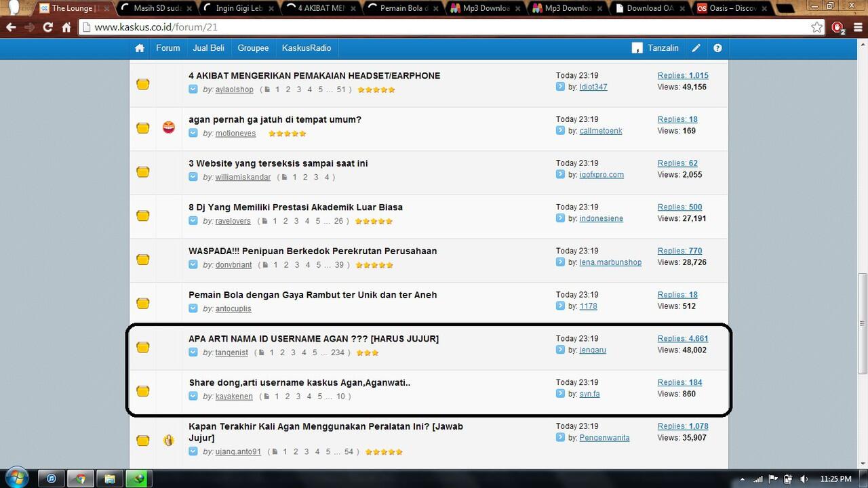The width and height of the screenshot is (868, 488).
Task: Open thread '8 Dj Yang Memiliki Prestasi Akademik'
Action: (x=296, y=207)
